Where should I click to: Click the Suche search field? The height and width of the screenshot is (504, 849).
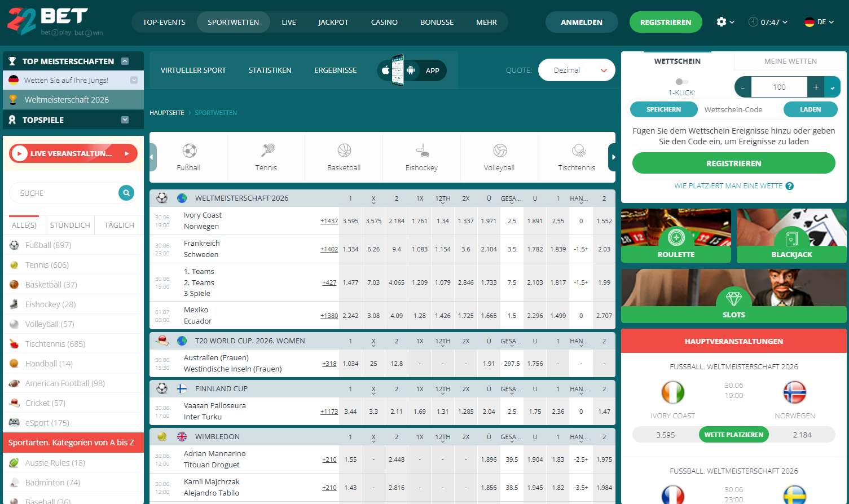click(x=64, y=193)
